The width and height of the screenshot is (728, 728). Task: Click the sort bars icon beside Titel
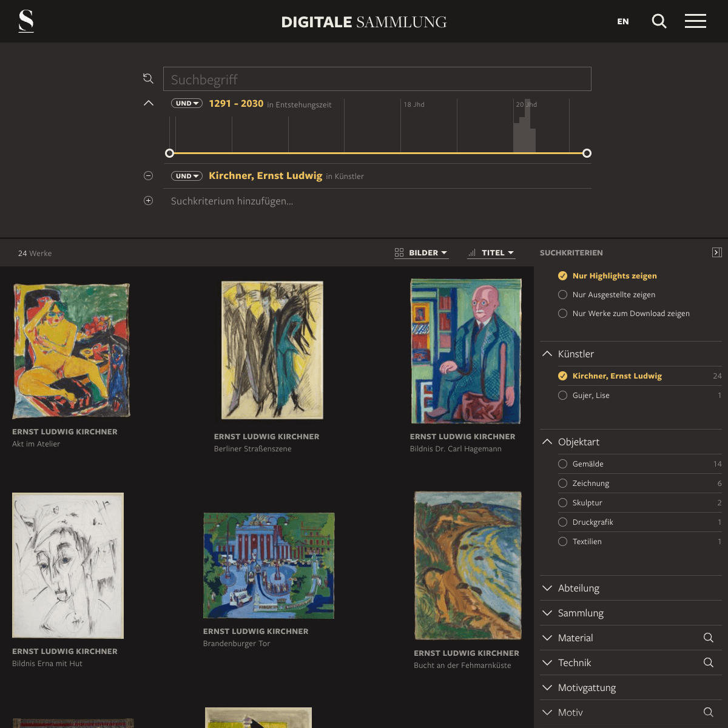coord(471,253)
